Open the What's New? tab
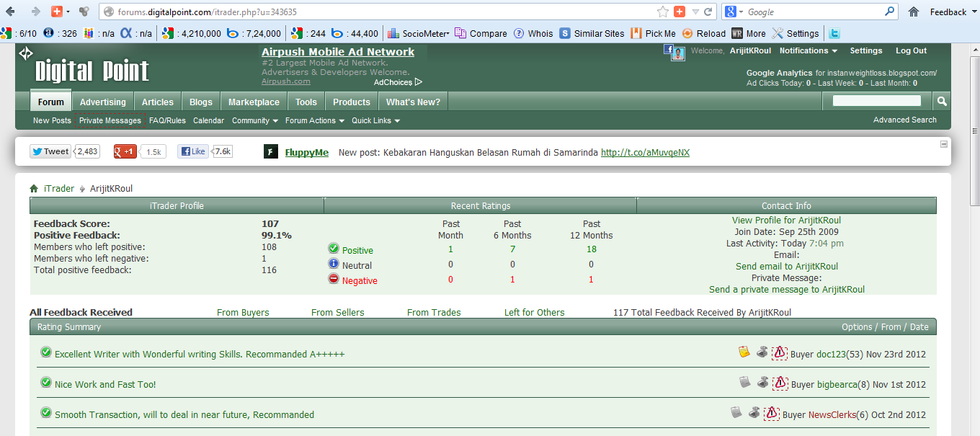The image size is (980, 436). coord(413,102)
